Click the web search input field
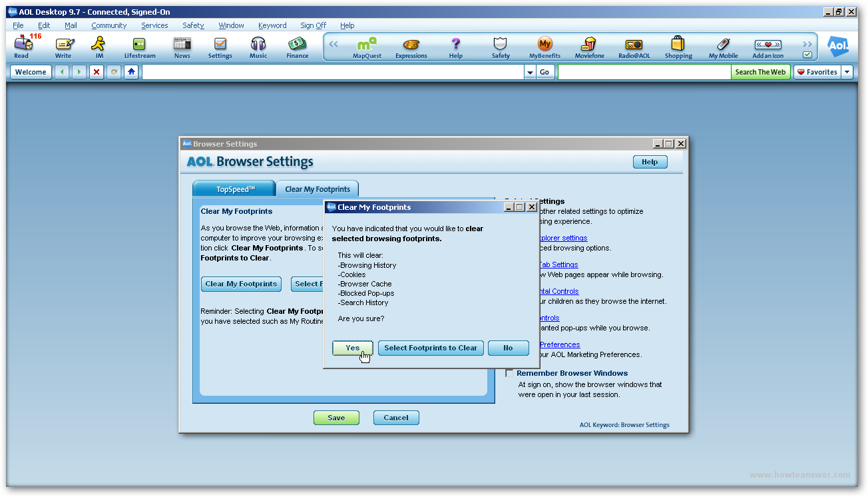The height and width of the screenshot is (497, 868). pos(644,72)
